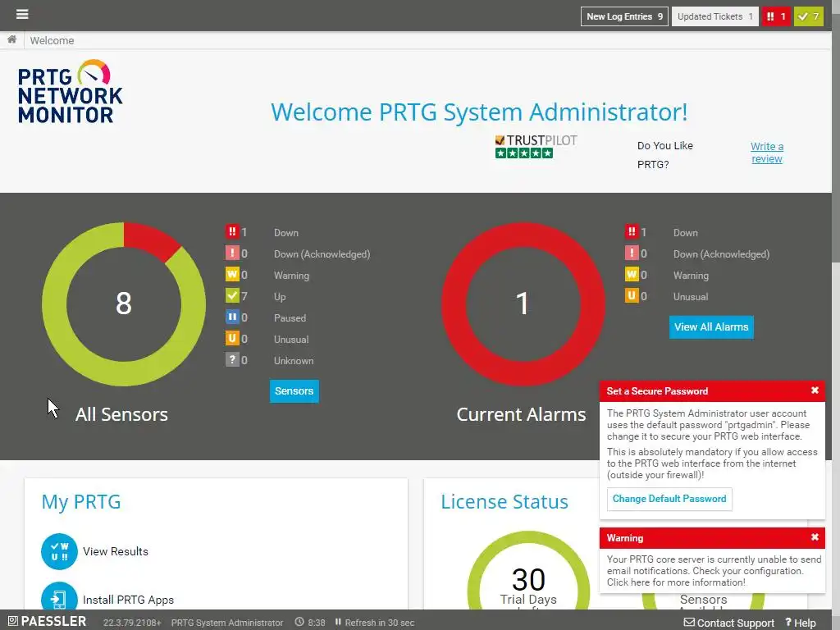Viewport: 840px width, 630px height.
Task: Click the Up status checkmark icon
Action: coord(232,295)
